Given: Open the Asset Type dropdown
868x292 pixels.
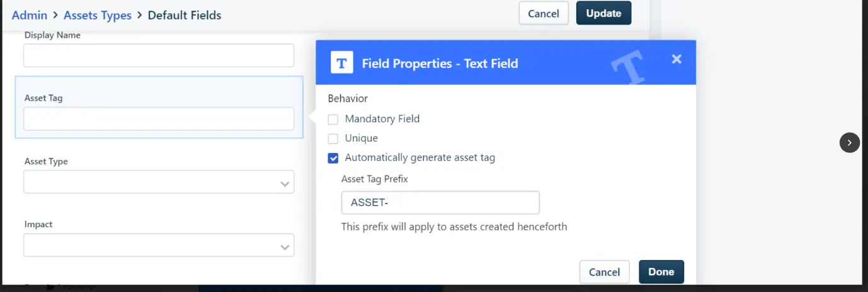Looking at the screenshot, I should pos(159,182).
